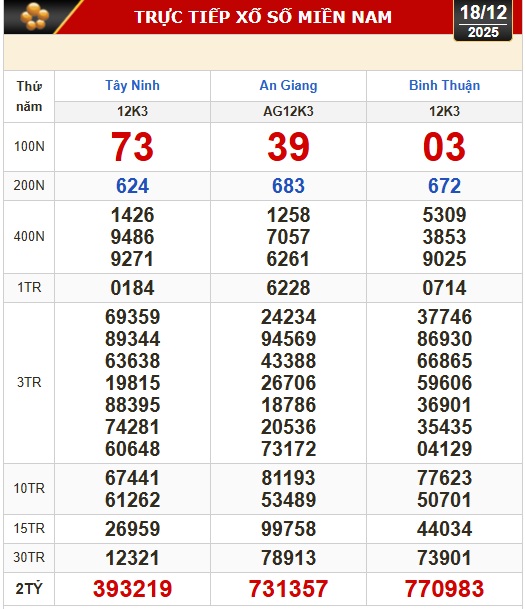Select the 'TRỰC TIẾP XỔ SỐ MIỀN NAM' banner title
The image size is (525, 609).
tap(263, 17)
